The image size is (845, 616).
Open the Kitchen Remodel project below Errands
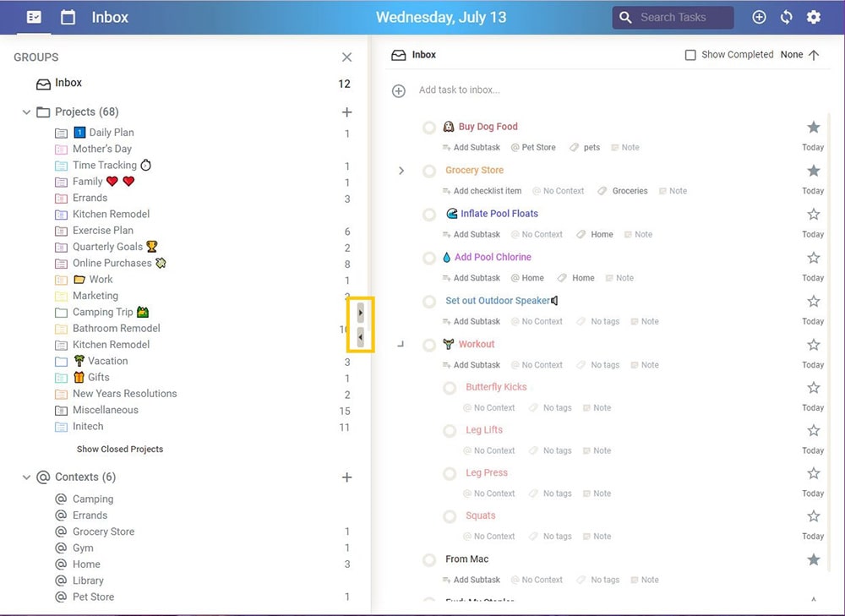tap(111, 215)
